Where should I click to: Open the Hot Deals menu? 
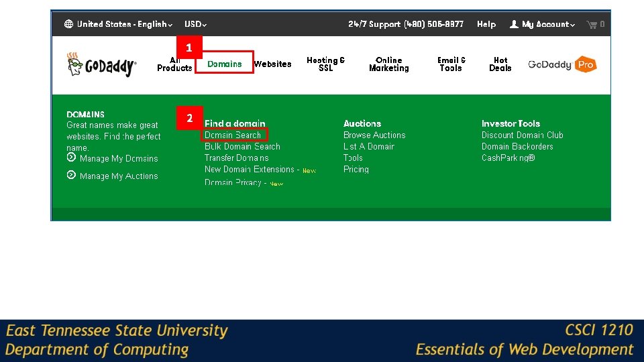pos(500,64)
